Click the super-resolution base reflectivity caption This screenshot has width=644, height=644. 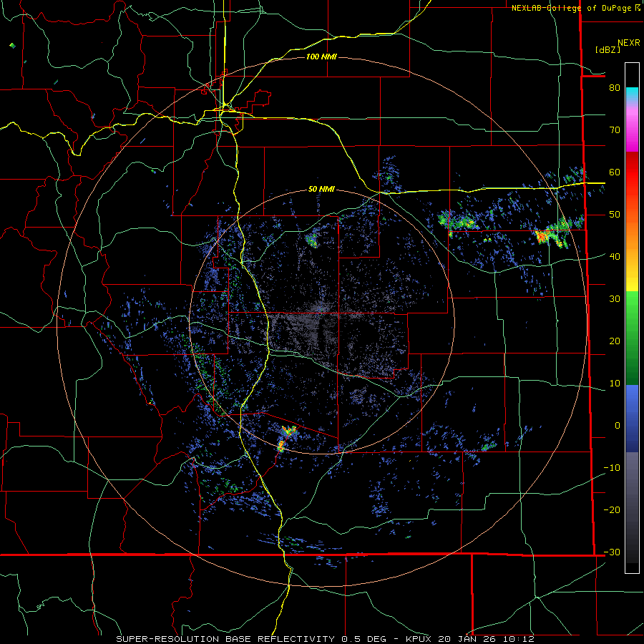[x=325, y=639]
